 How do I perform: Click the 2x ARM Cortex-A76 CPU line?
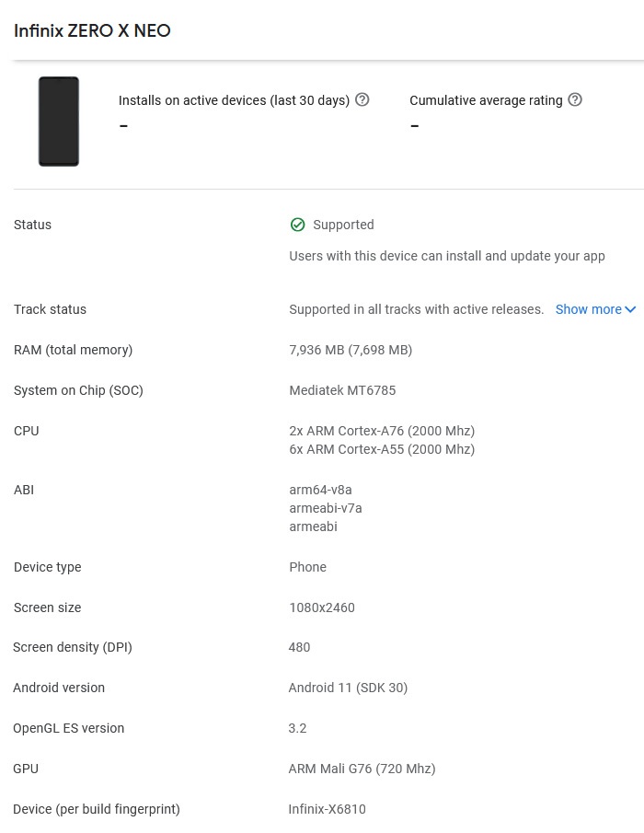[382, 431]
